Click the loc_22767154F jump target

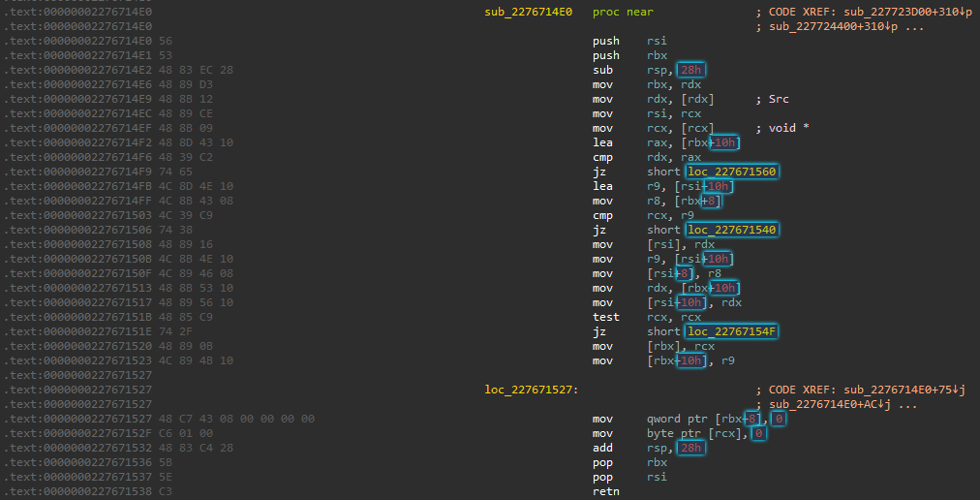(732, 331)
